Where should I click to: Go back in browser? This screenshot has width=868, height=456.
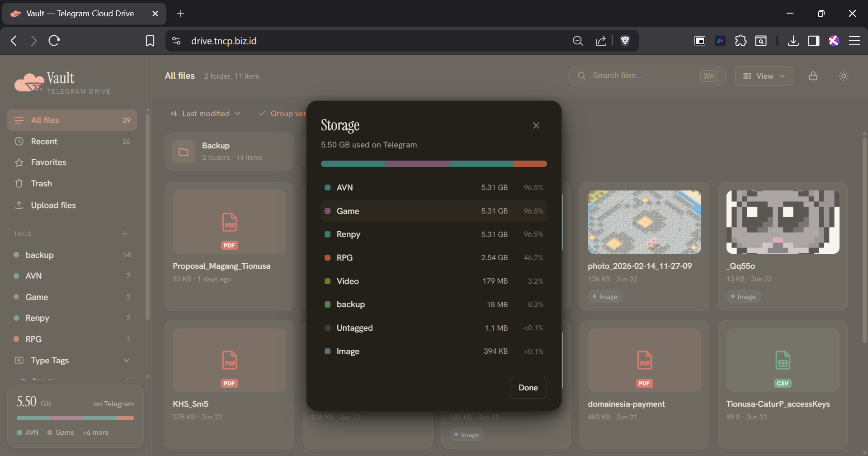[x=14, y=41]
